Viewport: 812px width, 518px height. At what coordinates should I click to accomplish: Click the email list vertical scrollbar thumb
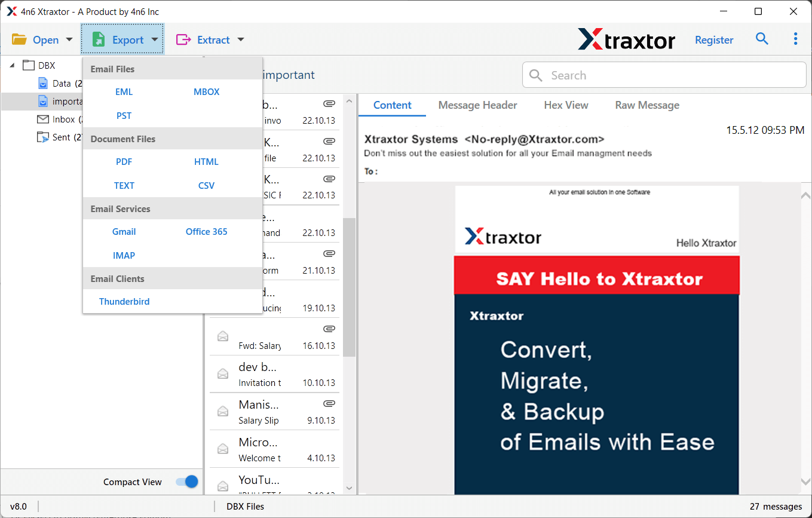coord(349,287)
